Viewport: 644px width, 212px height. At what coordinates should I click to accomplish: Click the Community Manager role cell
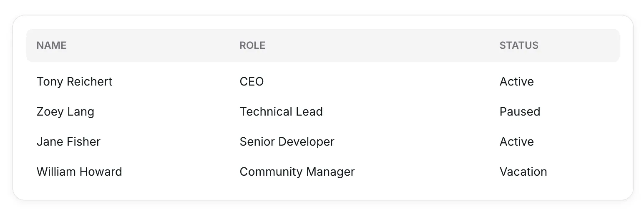297,172
